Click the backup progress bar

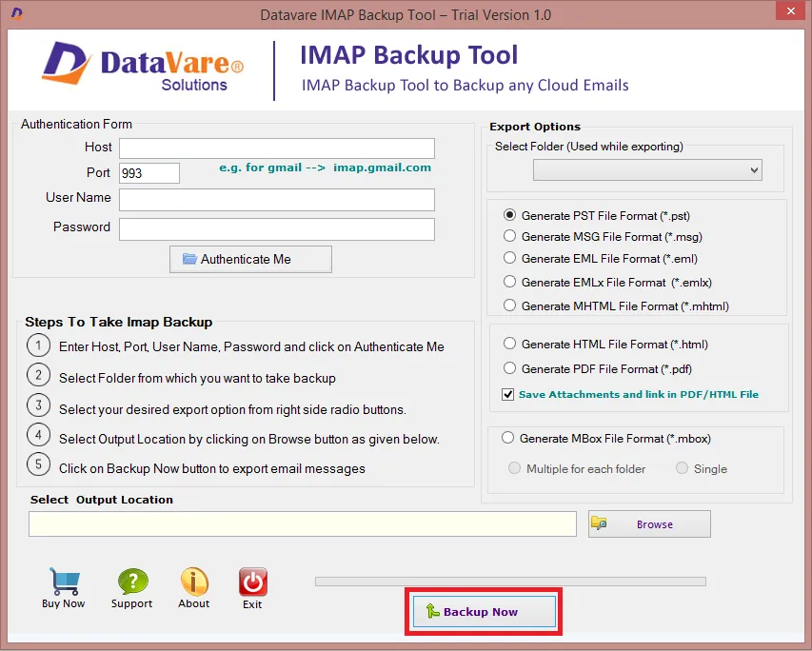pyautogui.click(x=510, y=582)
